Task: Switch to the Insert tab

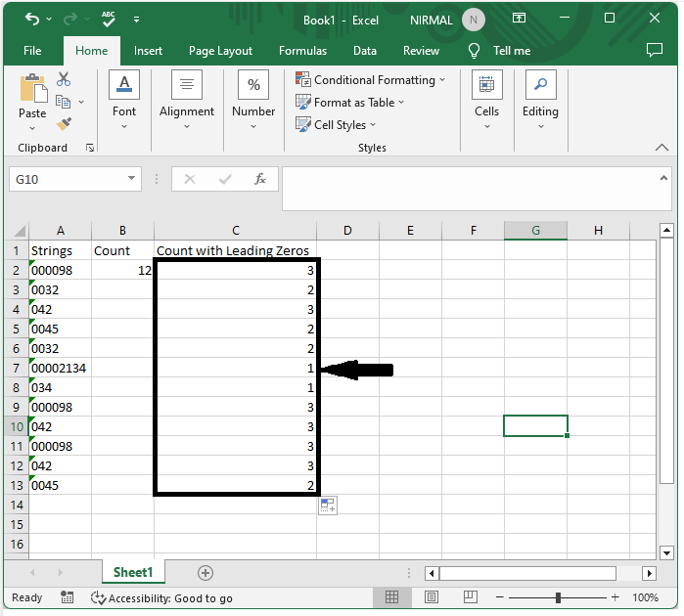Action: (x=148, y=51)
